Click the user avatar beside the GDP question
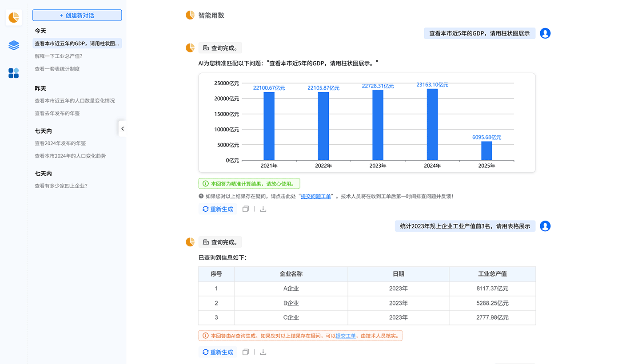Image resolution: width=622 pixels, height=364 pixels. click(545, 33)
